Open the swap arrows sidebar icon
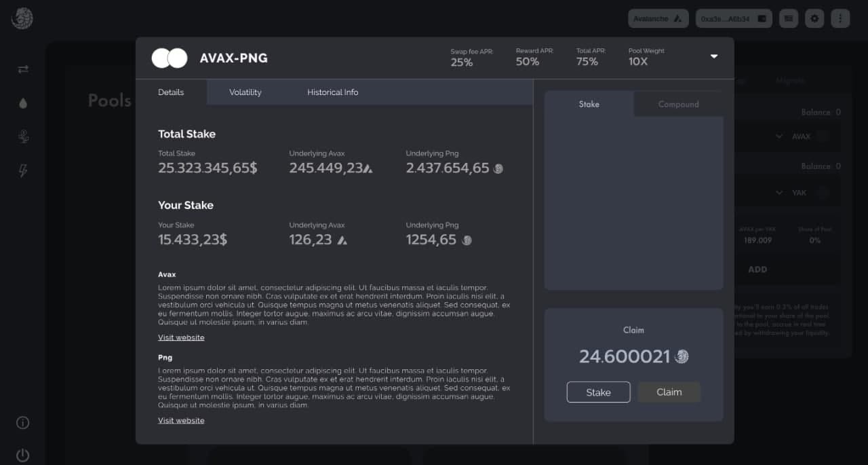Image resolution: width=868 pixels, height=465 pixels. click(x=23, y=69)
